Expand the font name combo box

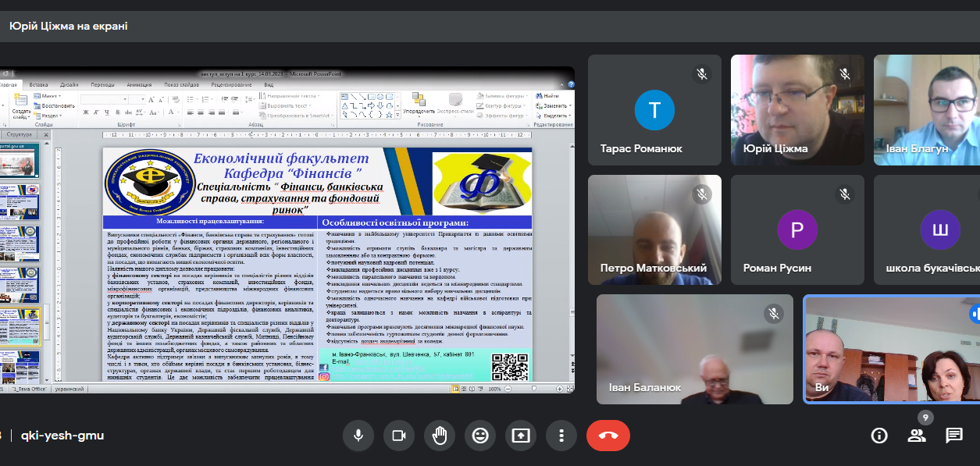click(x=126, y=99)
